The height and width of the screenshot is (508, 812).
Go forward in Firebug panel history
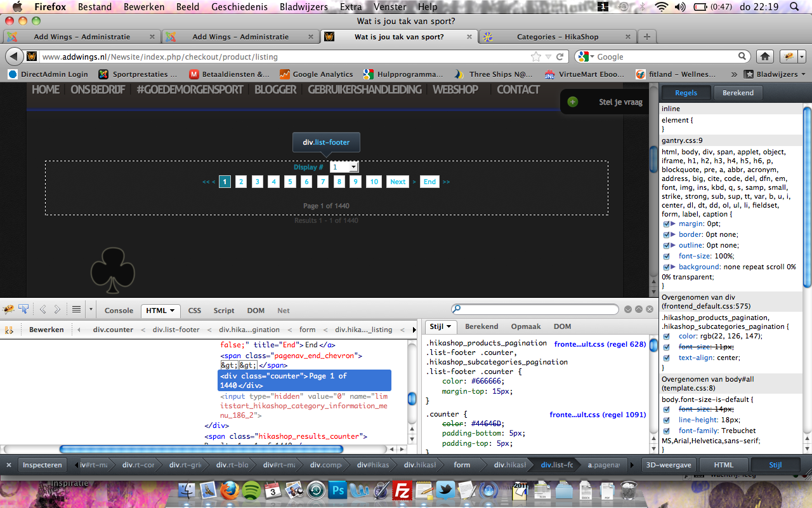[57, 310]
